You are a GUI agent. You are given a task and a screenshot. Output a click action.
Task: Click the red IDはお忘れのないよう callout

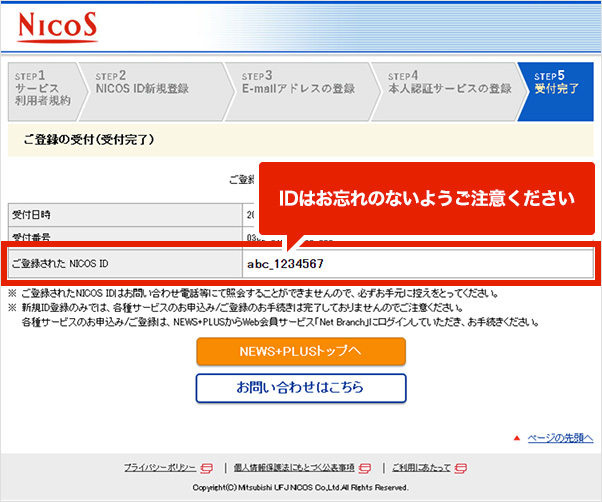(426, 197)
